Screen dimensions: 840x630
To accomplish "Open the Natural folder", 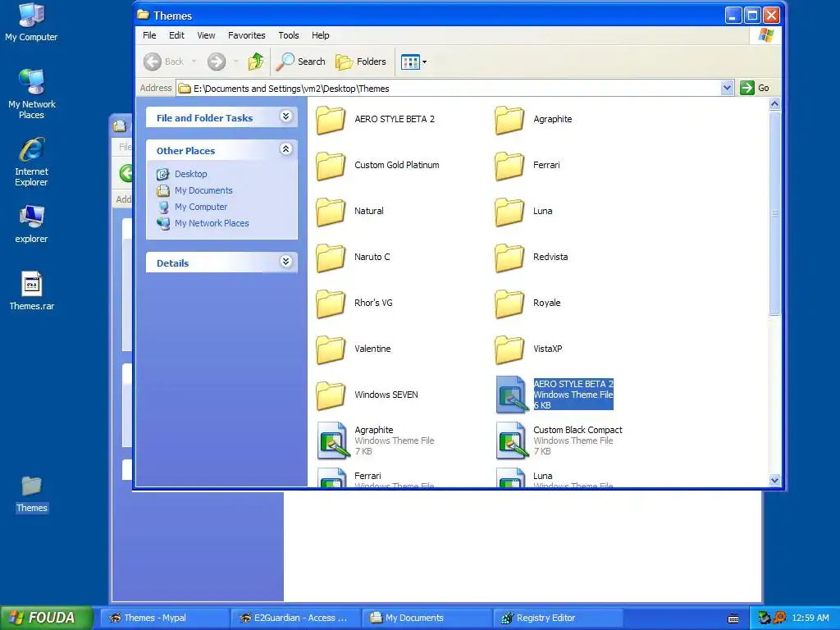I will pos(349,211).
